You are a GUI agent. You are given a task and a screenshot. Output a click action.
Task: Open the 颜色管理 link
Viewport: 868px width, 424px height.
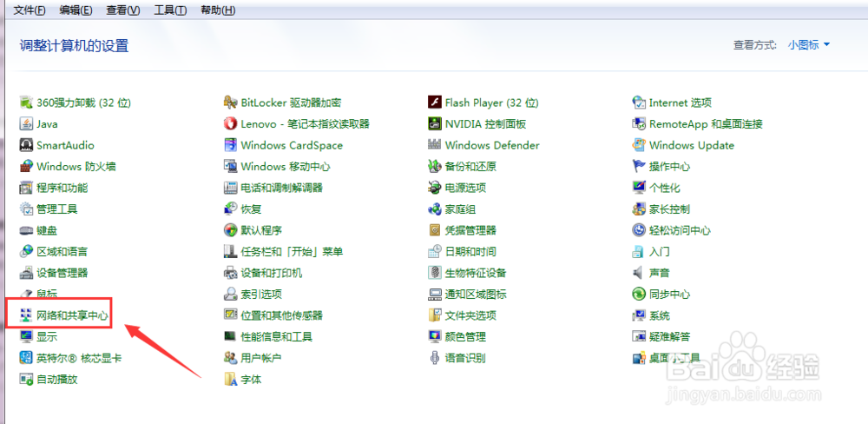(x=465, y=337)
